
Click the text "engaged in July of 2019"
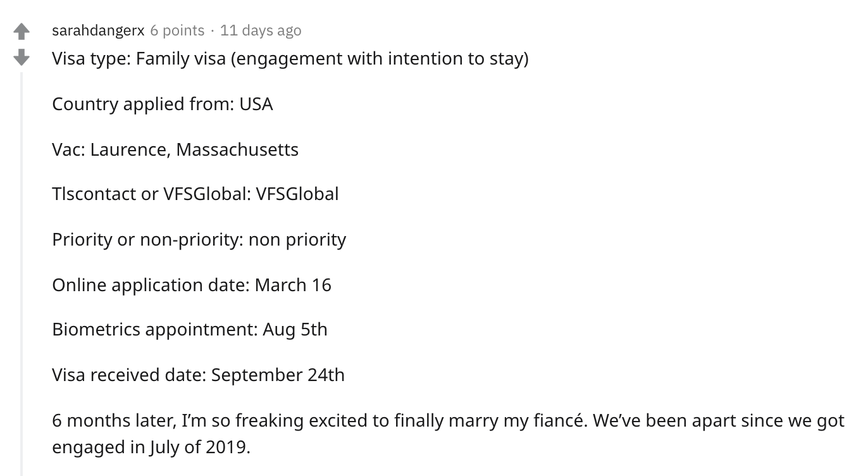click(x=151, y=448)
